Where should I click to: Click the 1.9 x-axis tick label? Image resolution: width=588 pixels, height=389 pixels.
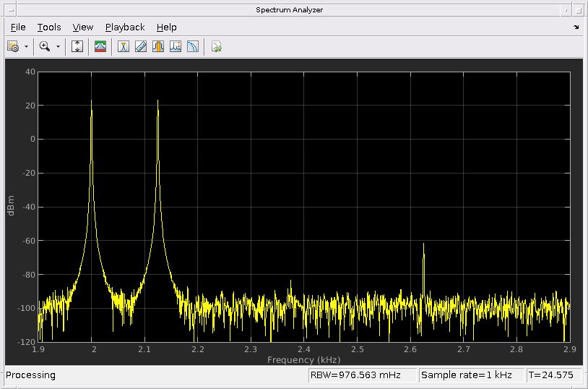(38, 349)
